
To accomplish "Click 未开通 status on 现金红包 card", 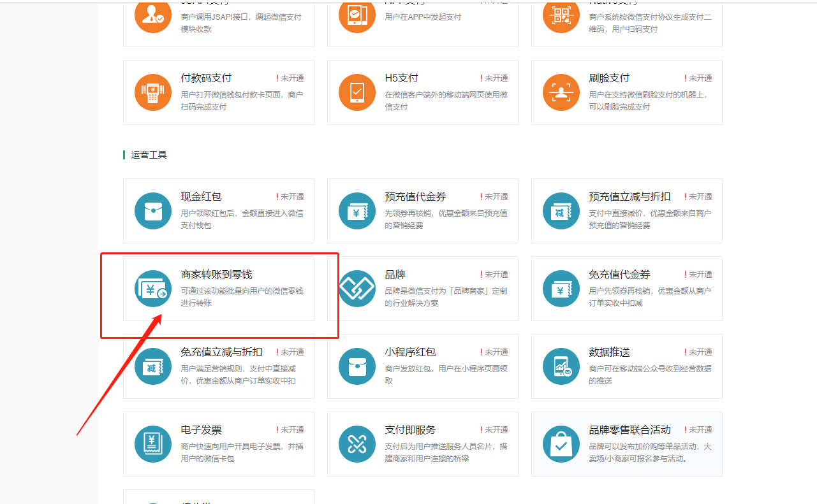I will click(290, 197).
